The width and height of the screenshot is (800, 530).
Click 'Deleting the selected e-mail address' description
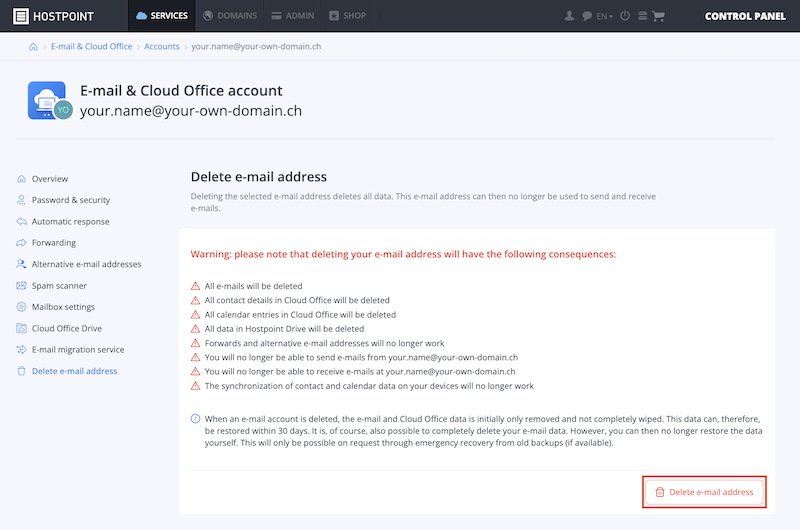[x=423, y=202]
